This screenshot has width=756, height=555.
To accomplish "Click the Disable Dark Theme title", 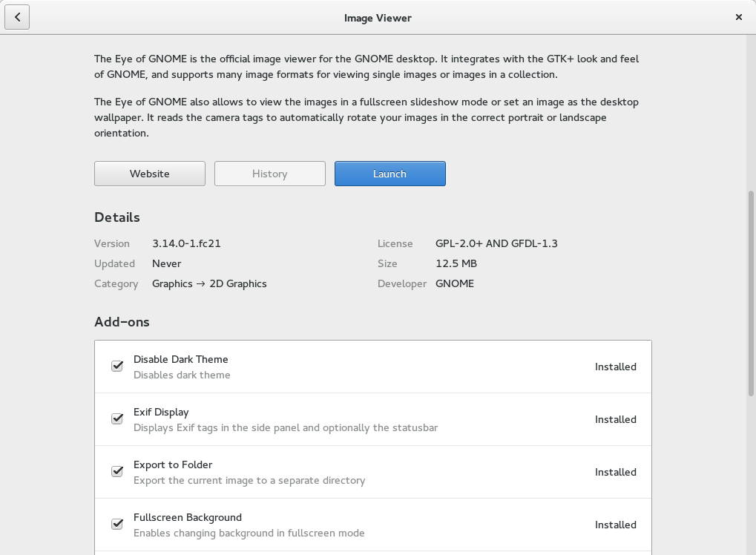I will [x=181, y=359].
